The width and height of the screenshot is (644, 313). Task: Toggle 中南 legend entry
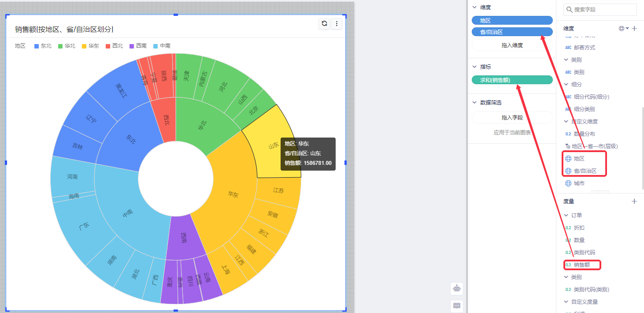161,46
